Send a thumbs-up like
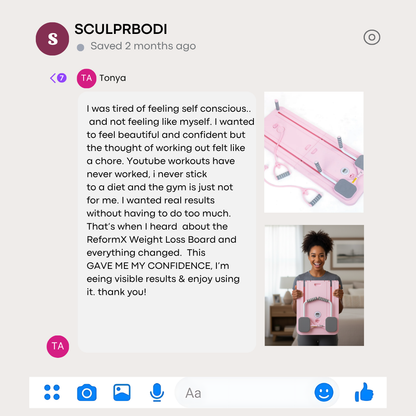This screenshot has height=416, width=416. [x=364, y=392]
